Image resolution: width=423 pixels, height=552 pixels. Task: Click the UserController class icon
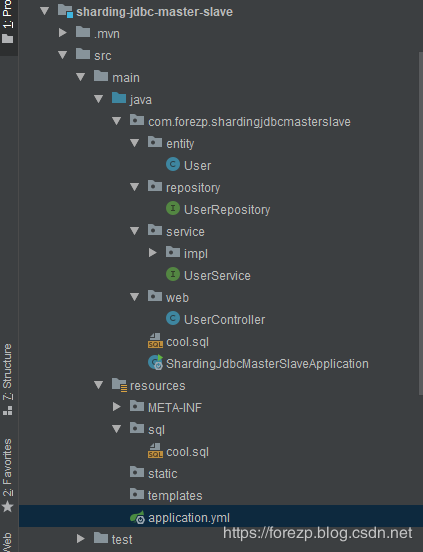click(x=173, y=318)
